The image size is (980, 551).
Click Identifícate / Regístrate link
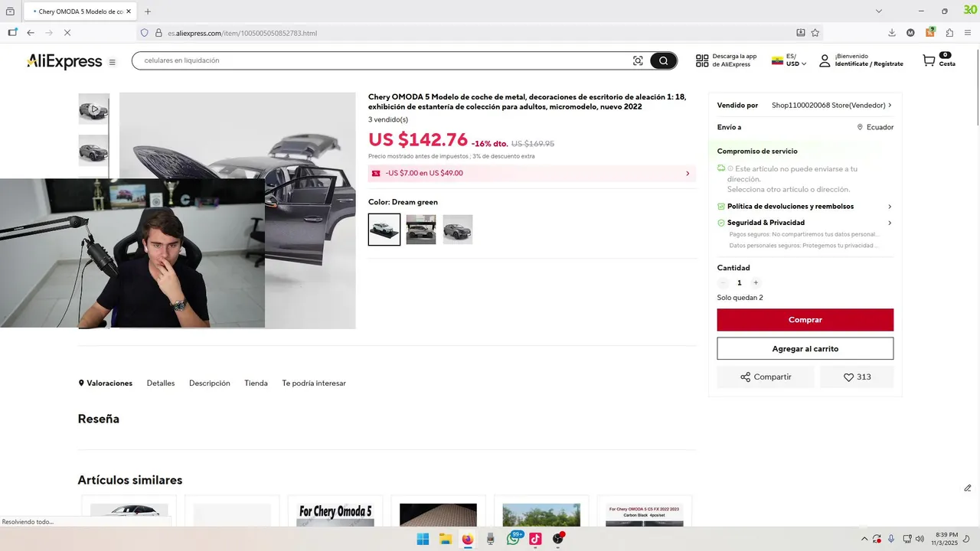(x=869, y=64)
